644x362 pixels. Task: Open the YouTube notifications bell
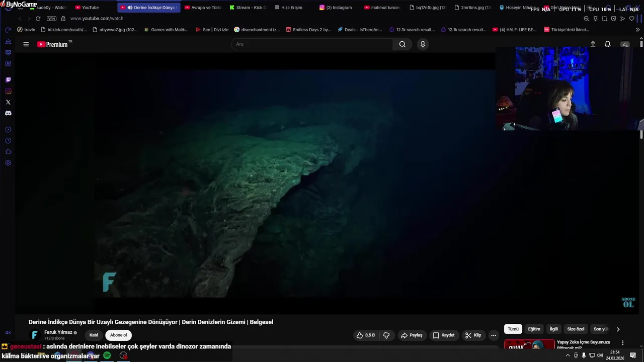tap(608, 44)
